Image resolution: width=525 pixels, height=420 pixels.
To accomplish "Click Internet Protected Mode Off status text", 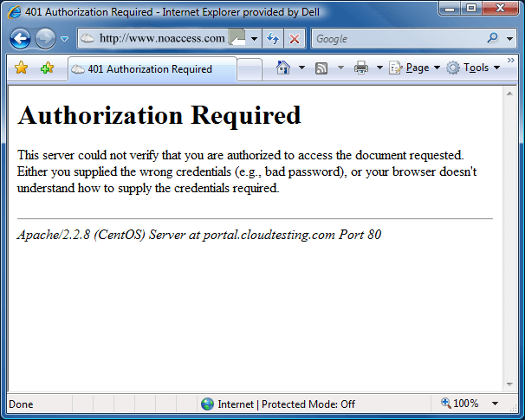I will (x=286, y=404).
